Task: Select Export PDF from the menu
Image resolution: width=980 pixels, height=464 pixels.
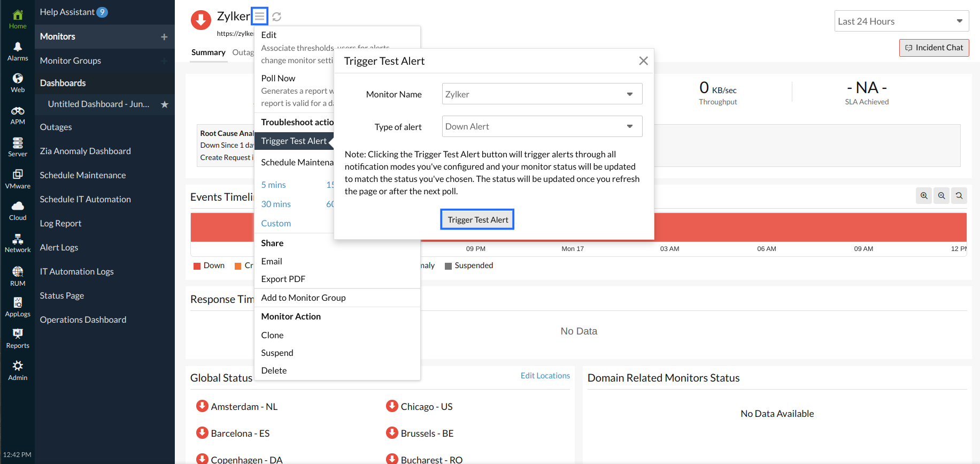Action: pyautogui.click(x=283, y=279)
